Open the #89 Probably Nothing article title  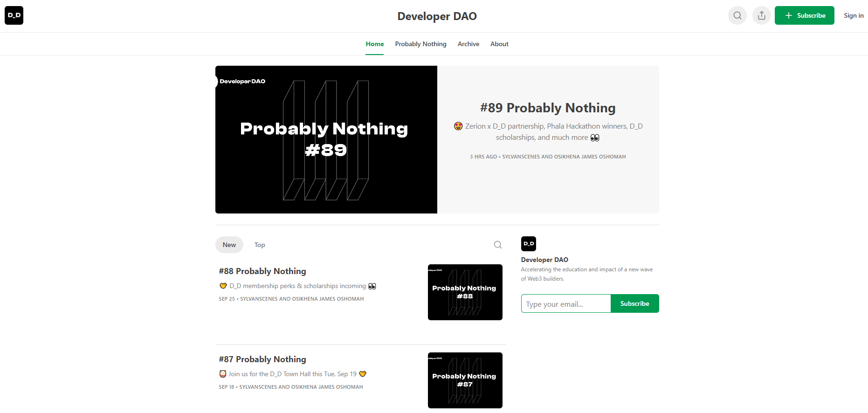pyautogui.click(x=548, y=108)
